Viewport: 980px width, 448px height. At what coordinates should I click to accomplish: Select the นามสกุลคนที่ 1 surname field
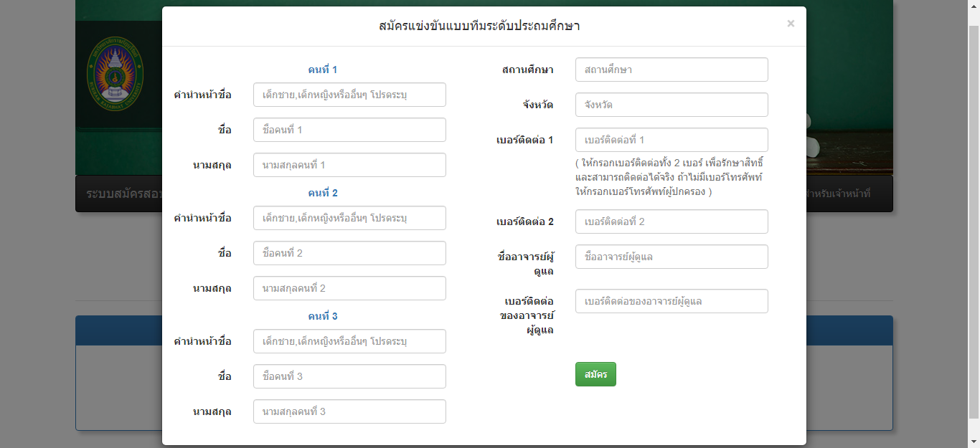coord(349,165)
